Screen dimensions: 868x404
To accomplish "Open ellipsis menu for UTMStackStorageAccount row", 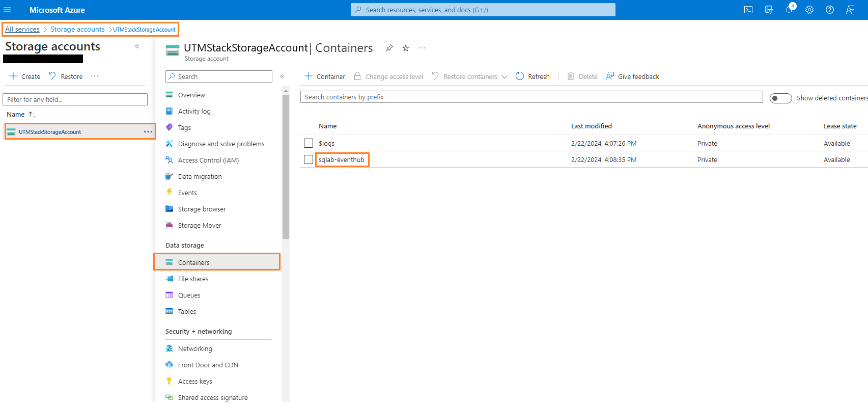I will coord(148,131).
